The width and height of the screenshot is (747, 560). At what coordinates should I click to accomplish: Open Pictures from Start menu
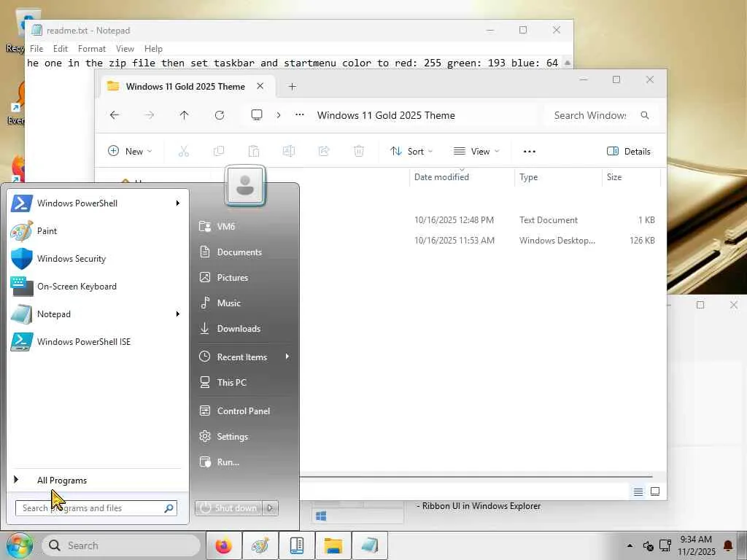[x=245, y=278]
